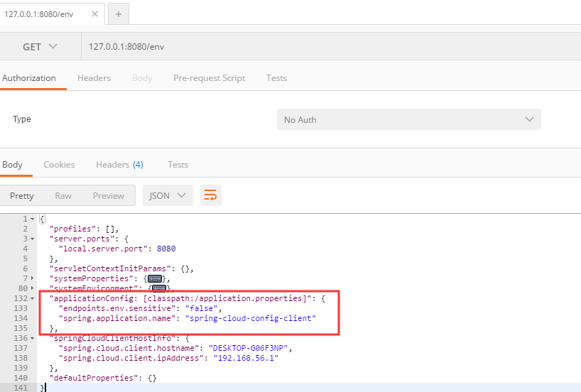Screen dimensions: 581x392
Task: Open the response Headers (4) tab
Action: pos(120,165)
